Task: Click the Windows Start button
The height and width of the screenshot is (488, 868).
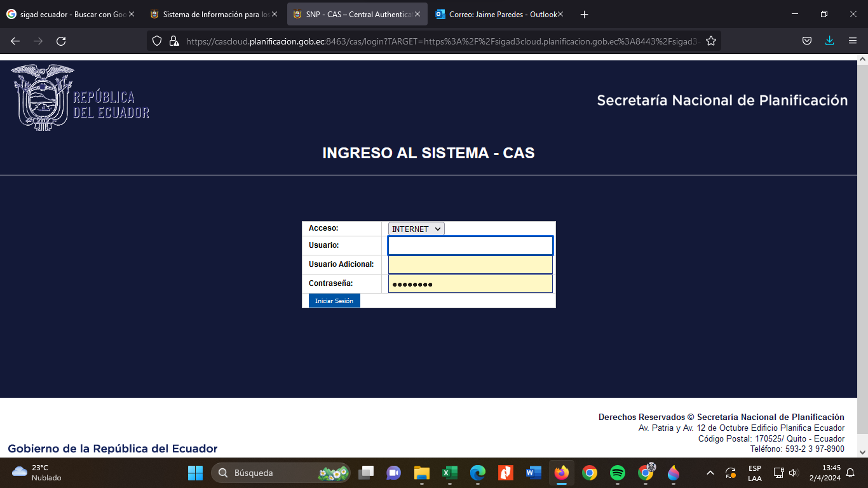Action: tap(195, 473)
